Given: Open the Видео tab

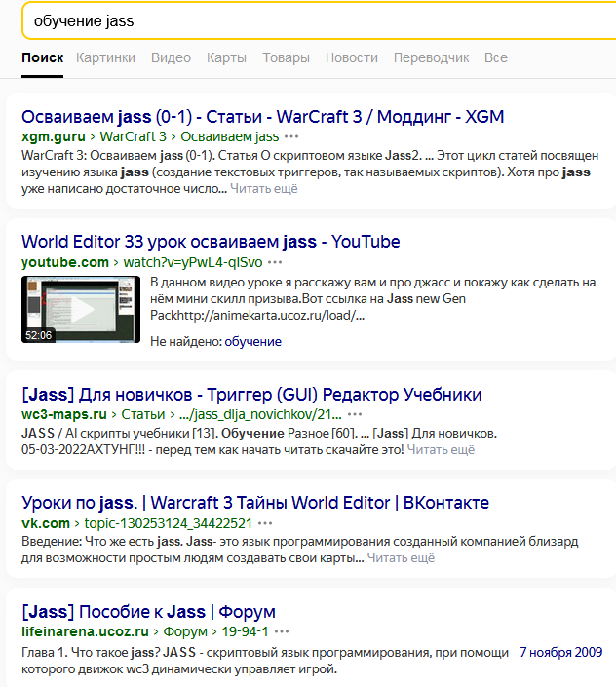Looking at the screenshot, I should coord(171,57).
